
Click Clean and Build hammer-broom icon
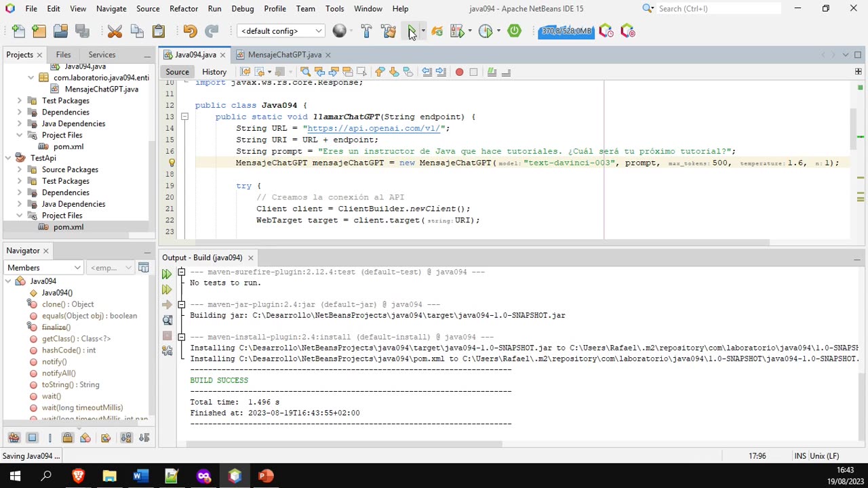click(389, 31)
